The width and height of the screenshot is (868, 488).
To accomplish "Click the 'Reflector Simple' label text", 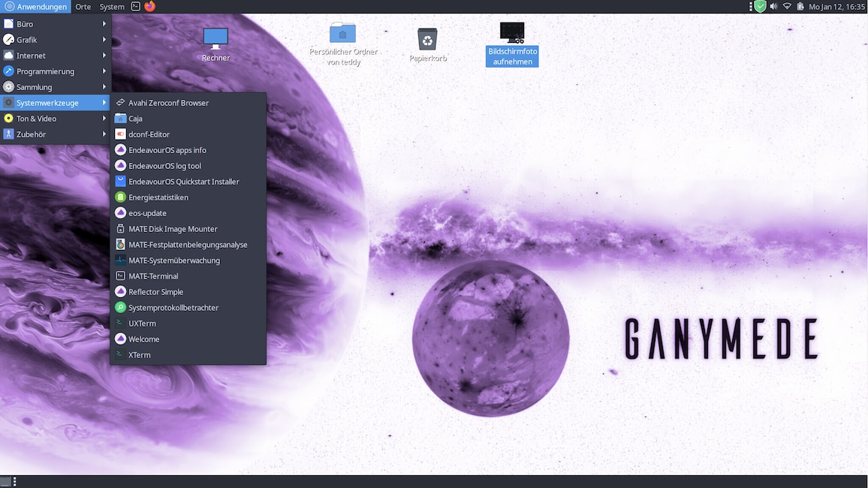I will (155, 292).
